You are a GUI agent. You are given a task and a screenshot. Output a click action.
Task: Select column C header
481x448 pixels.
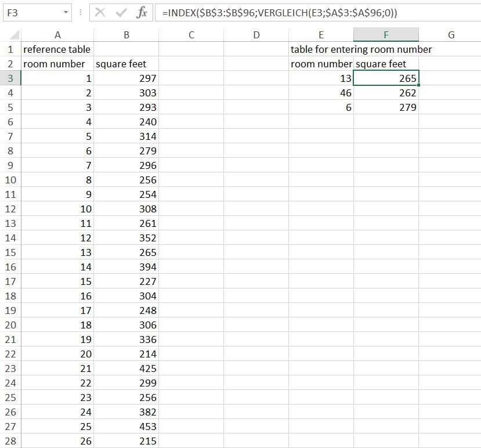191,35
